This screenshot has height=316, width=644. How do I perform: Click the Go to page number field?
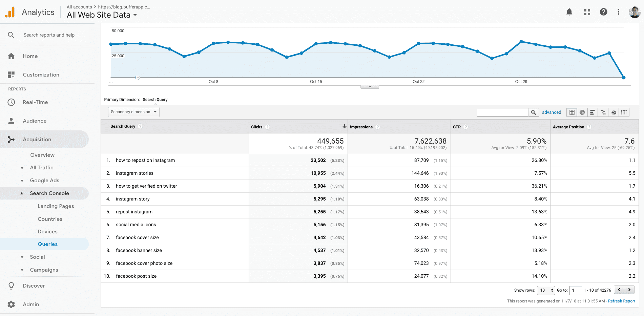click(576, 290)
